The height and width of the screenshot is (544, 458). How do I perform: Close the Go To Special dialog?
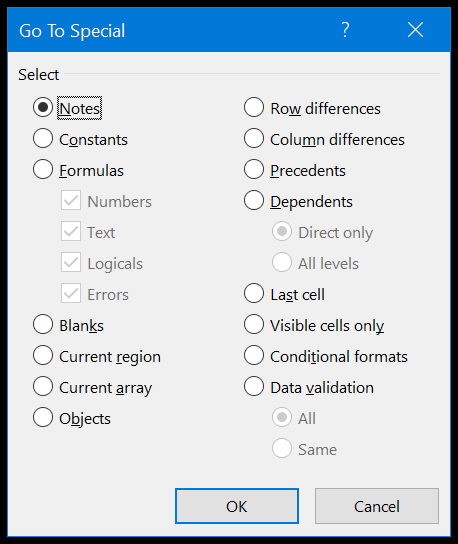pos(415,30)
